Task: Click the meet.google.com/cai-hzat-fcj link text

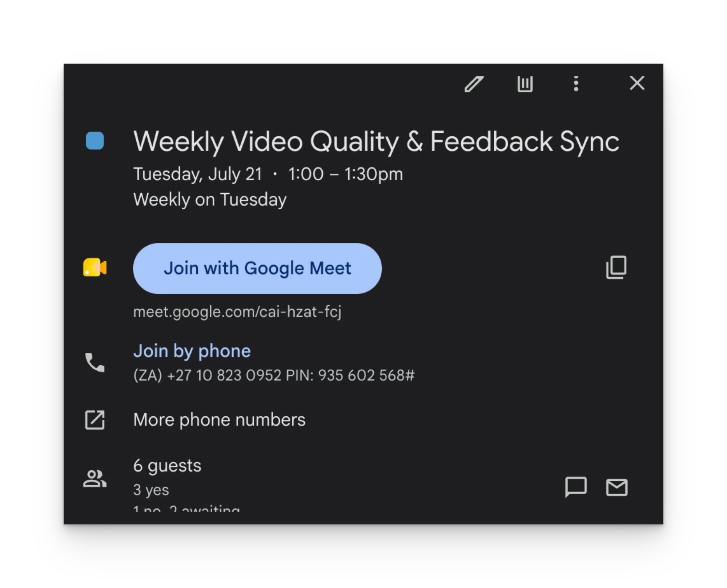Action: click(237, 312)
